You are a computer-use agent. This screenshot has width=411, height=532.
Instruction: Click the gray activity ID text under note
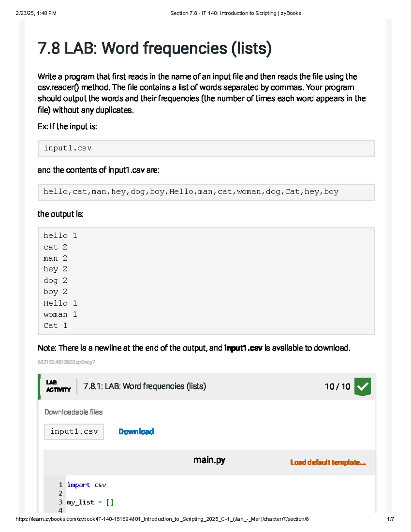click(66, 362)
